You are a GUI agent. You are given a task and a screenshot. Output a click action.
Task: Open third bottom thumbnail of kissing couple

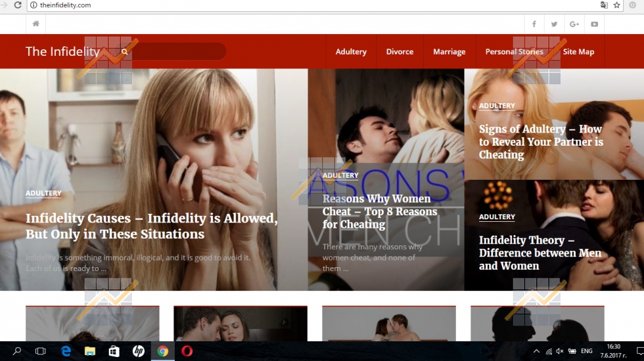(x=389, y=324)
